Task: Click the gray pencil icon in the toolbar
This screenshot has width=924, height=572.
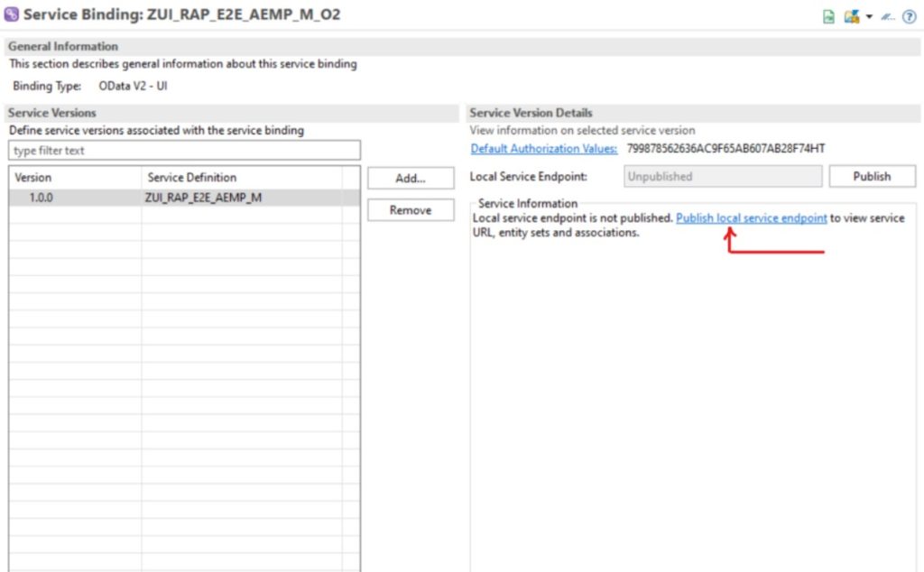Action: (888, 16)
